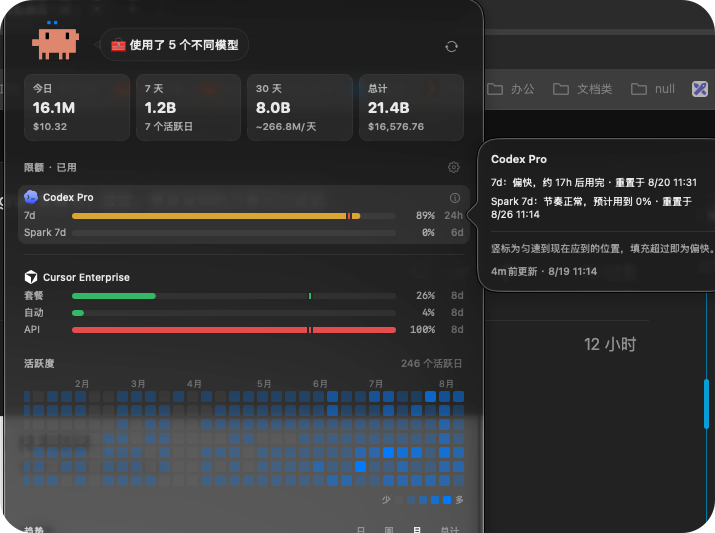This screenshot has height=533, width=715.
Task: Click the Cursor Enterprise row title
Action: (x=86, y=277)
